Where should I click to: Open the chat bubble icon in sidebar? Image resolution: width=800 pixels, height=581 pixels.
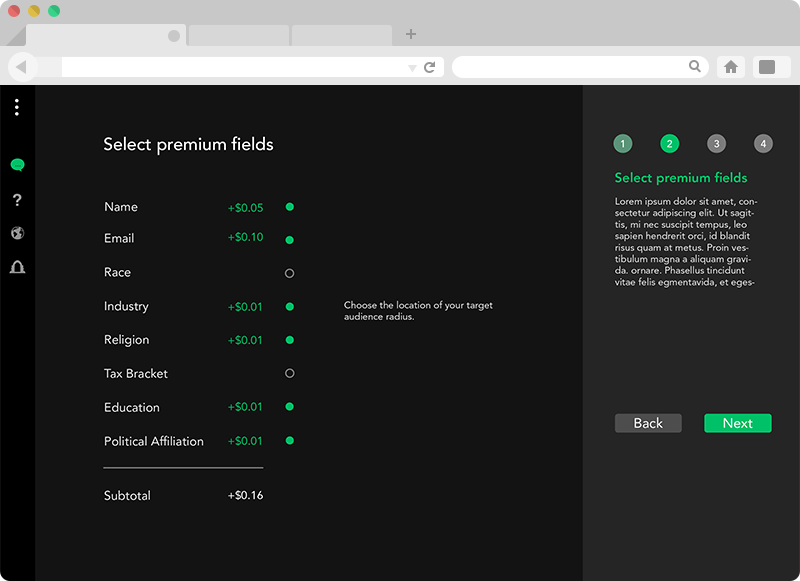pyautogui.click(x=17, y=165)
